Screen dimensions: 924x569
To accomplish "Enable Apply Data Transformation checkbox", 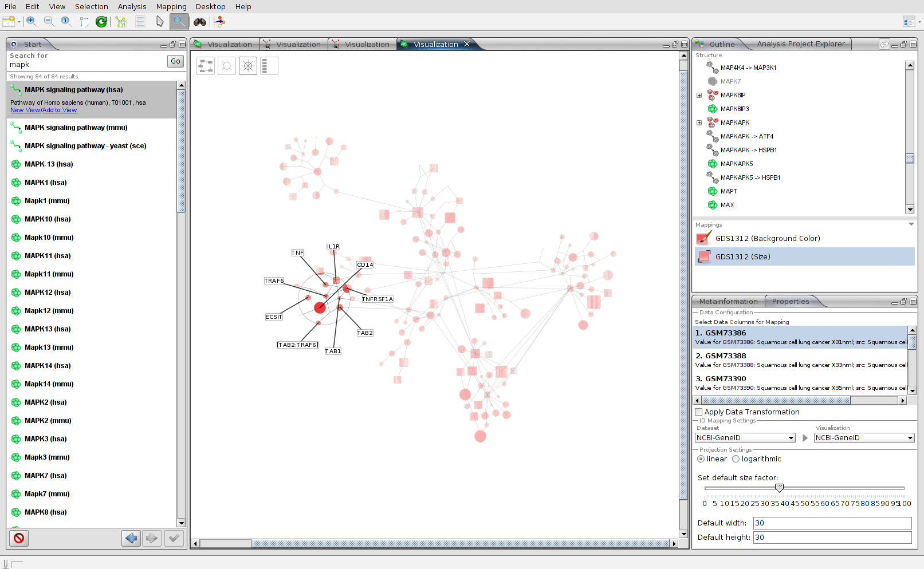I will 699,412.
